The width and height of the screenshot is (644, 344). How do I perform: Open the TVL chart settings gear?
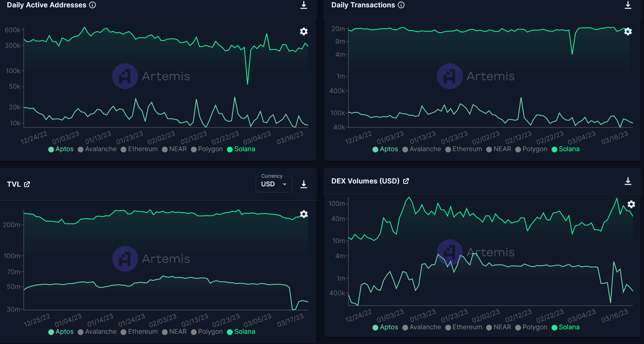point(304,214)
